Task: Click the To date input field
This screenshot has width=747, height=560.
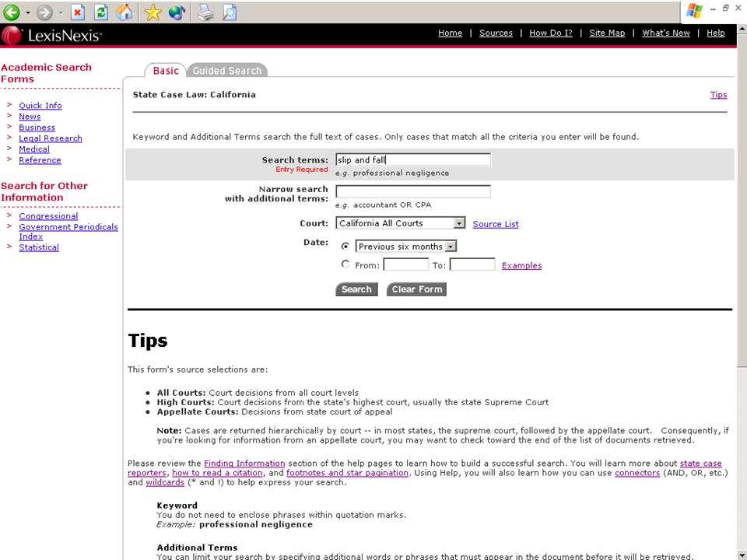Action: point(472,264)
